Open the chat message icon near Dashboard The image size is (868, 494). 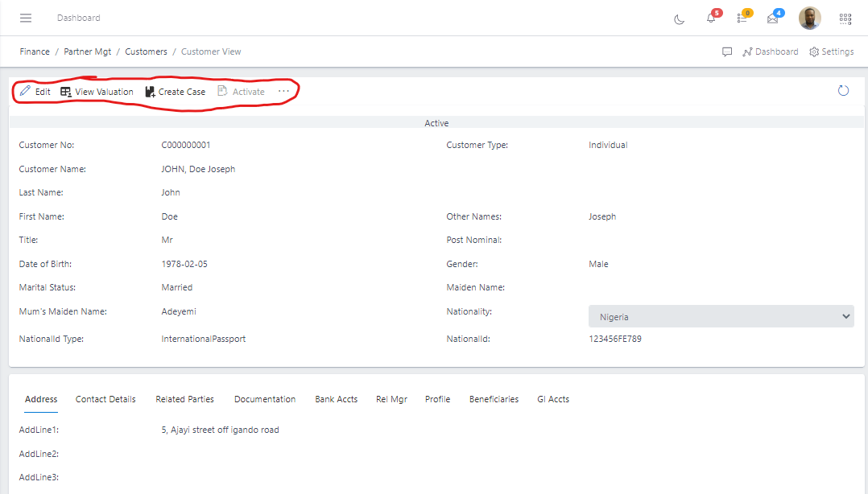[727, 51]
